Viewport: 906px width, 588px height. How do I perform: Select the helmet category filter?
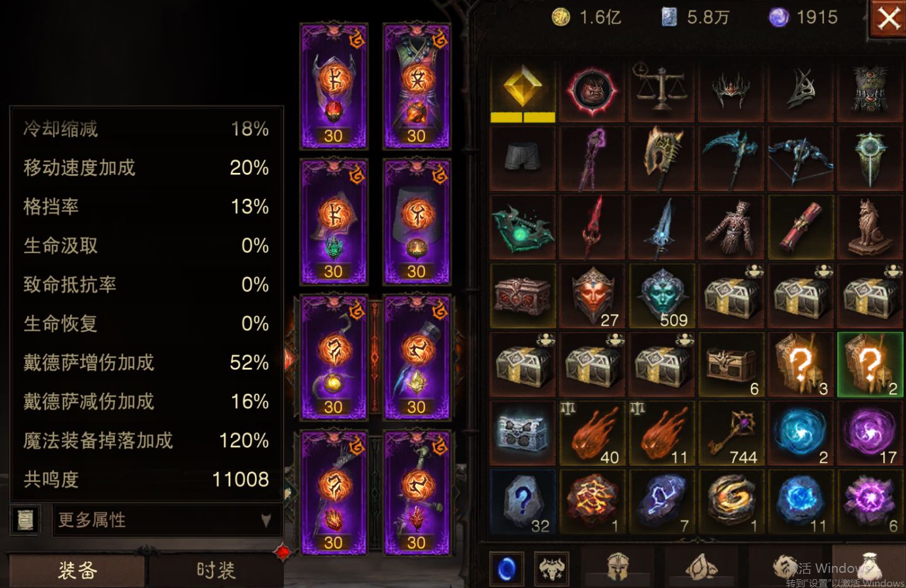618,567
